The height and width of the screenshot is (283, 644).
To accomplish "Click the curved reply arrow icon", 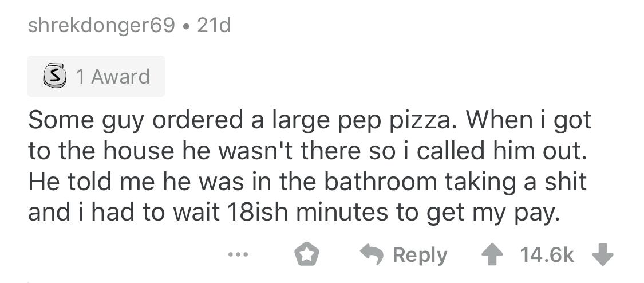I will click(373, 256).
